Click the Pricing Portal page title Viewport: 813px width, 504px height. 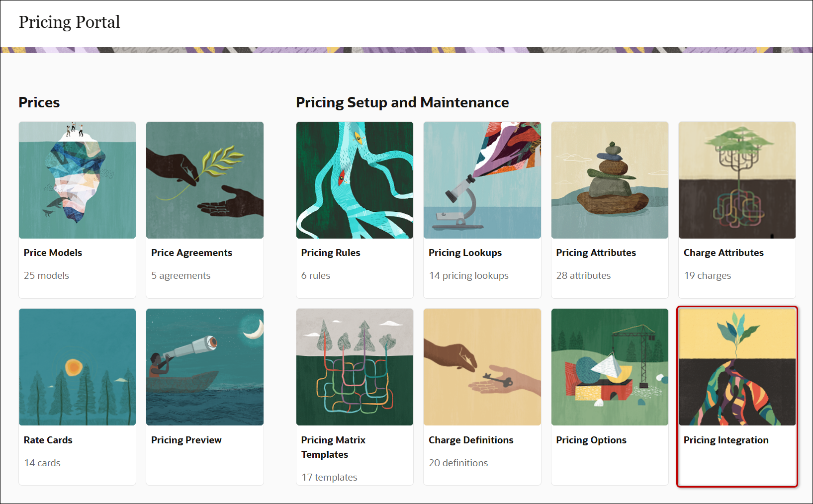coord(69,22)
